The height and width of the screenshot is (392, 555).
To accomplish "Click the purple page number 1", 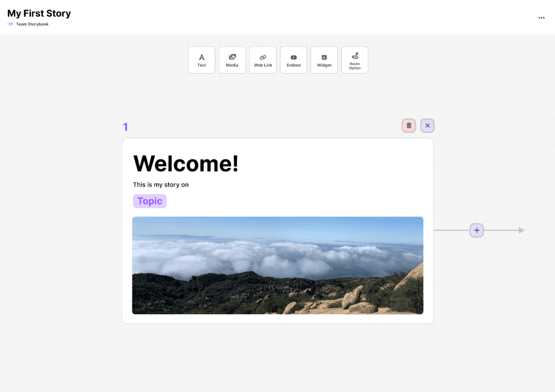I will [x=126, y=127].
